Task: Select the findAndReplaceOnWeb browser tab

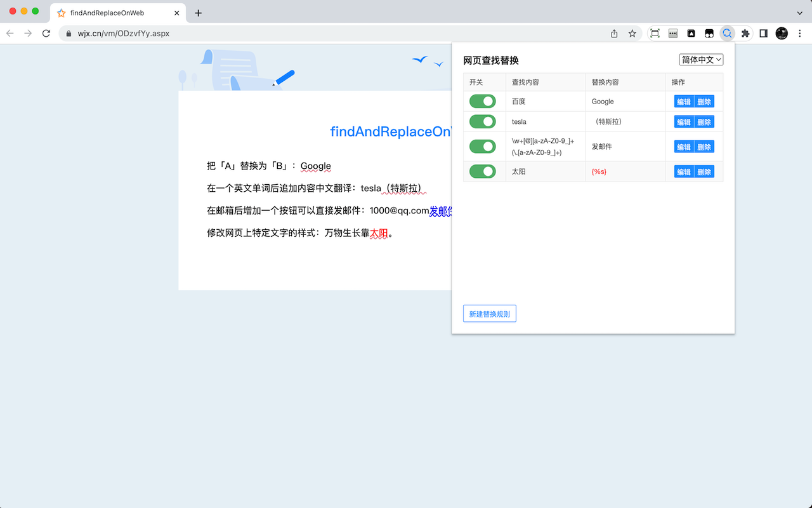Action: point(108,12)
